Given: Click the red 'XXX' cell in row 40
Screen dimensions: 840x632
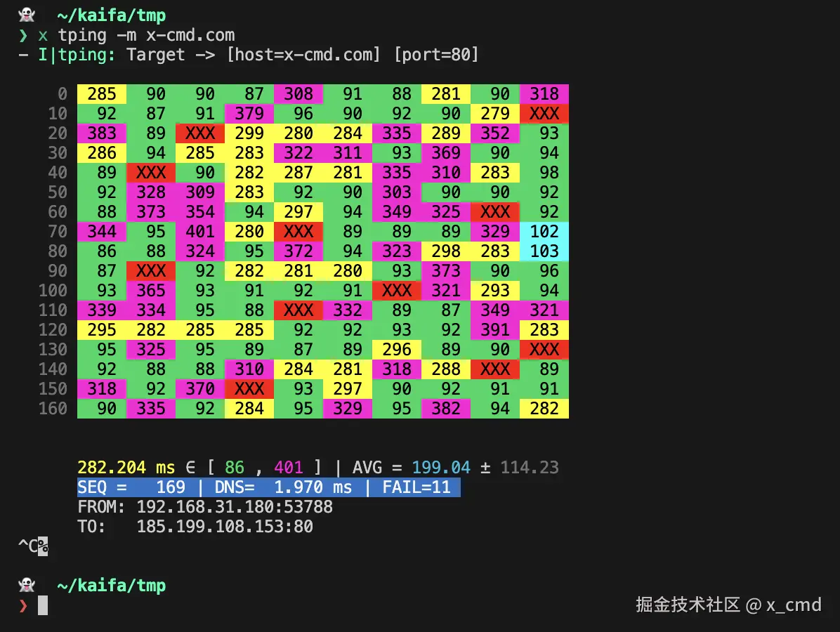Looking at the screenshot, I should (x=151, y=173).
